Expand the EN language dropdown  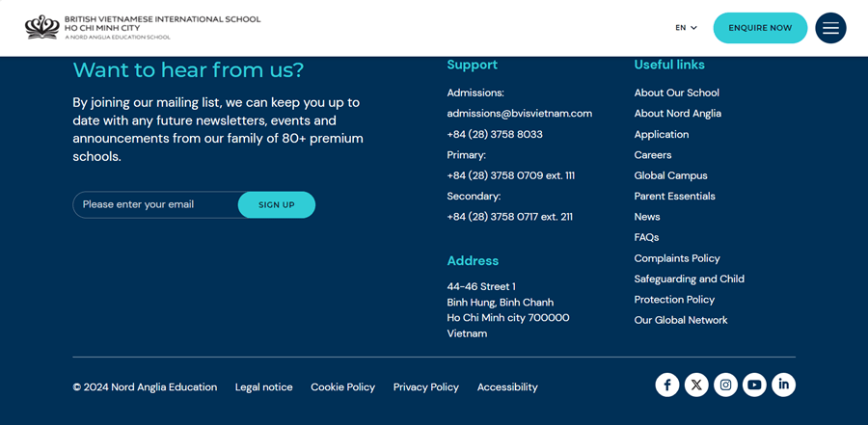(686, 28)
